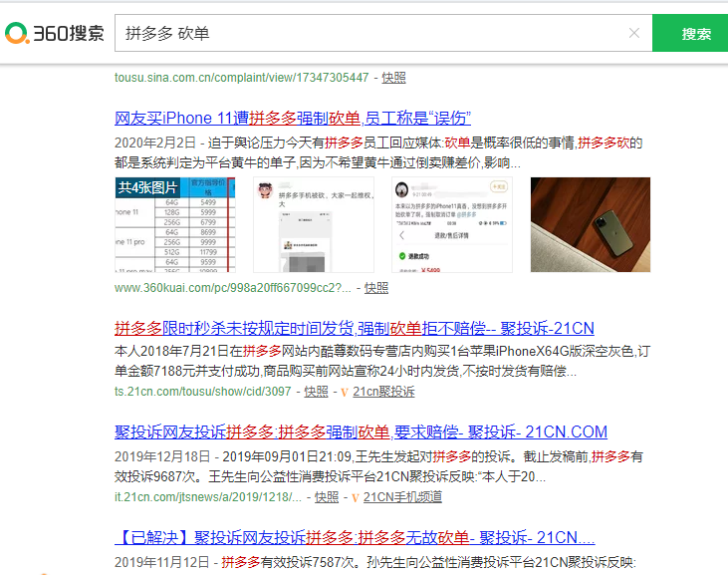The width and height of the screenshot is (728, 575).
Task: Open the 共4张图片 price table thumbnail
Action: coord(175,225)
